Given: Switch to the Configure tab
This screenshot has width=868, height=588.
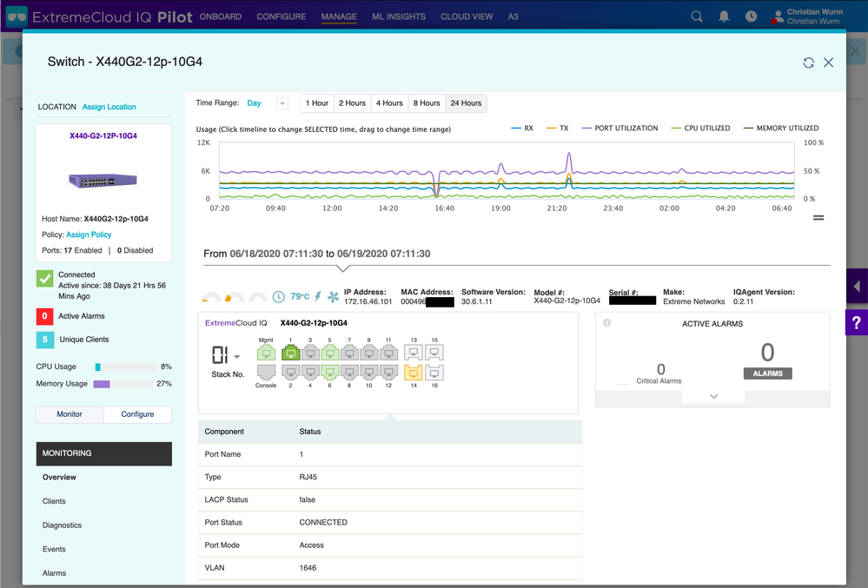Looking at the screenshot, I should tap(137, 414).
